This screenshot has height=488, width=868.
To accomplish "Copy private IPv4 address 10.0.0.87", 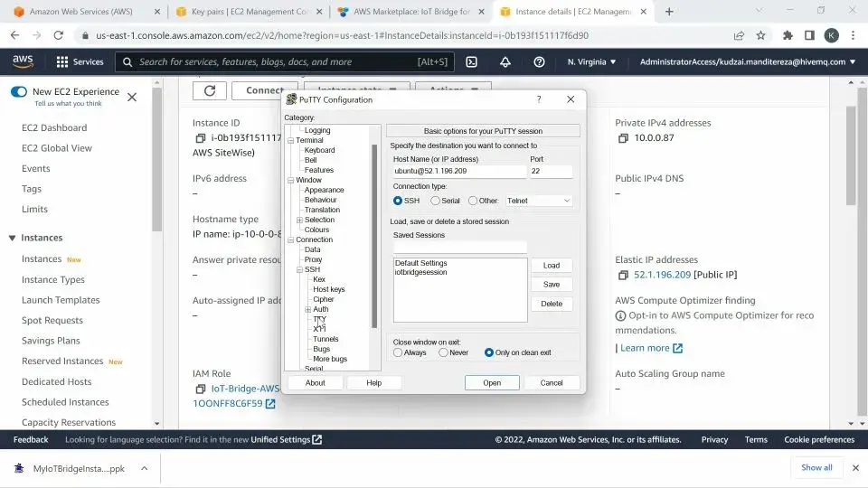I will pyautogui.click(x=623, y=137).
